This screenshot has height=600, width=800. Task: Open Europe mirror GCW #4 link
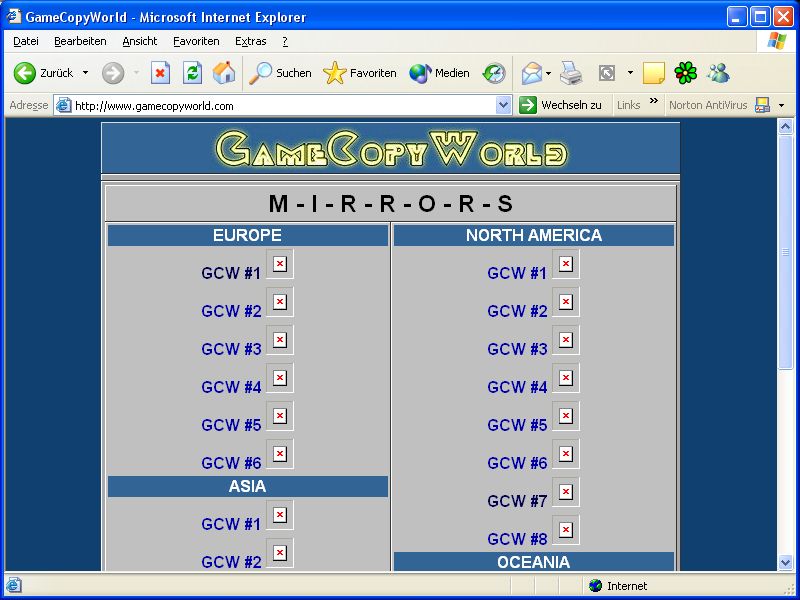pyautogui.click(x=231, y=387)
